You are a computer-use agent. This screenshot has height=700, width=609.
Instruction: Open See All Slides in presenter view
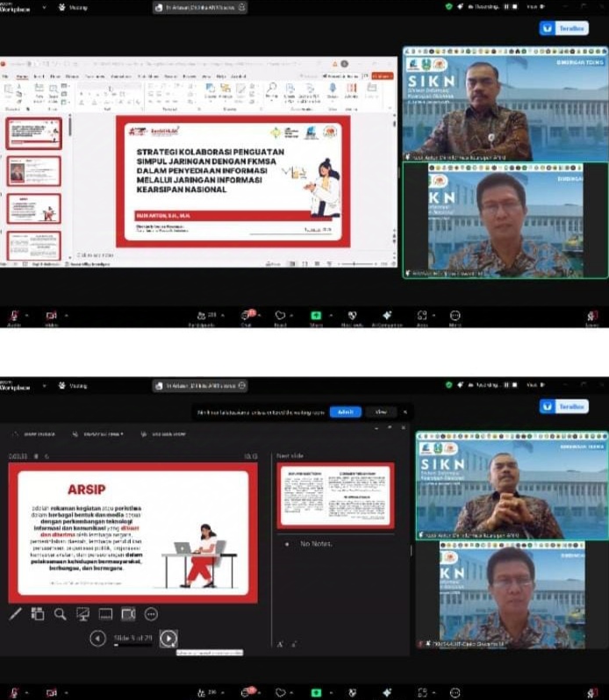pos(38,614)
